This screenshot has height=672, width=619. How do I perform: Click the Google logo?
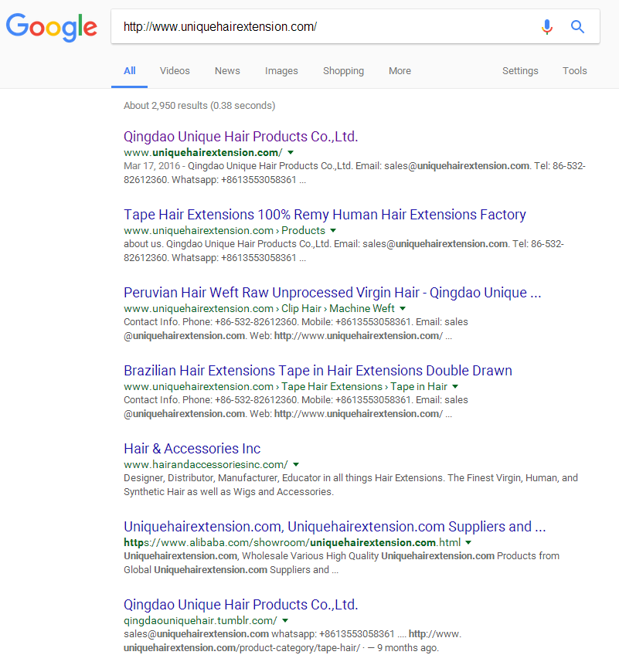pos(52,27)
